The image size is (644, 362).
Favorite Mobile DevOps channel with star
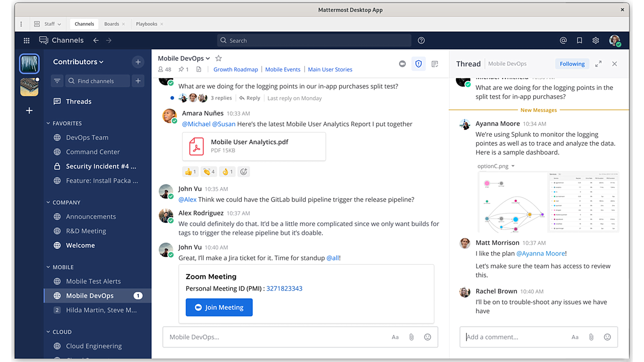pyautogui.click(x=218, y=58)
